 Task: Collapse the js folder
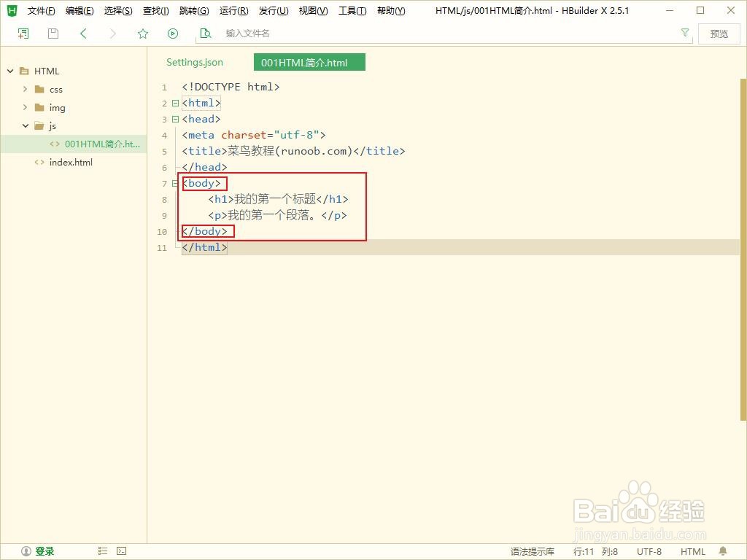pos(26,125)
